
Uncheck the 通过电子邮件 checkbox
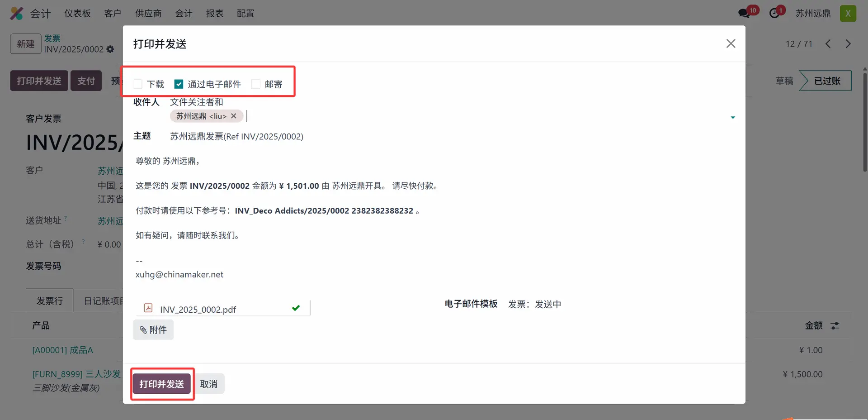pos(179,84)
